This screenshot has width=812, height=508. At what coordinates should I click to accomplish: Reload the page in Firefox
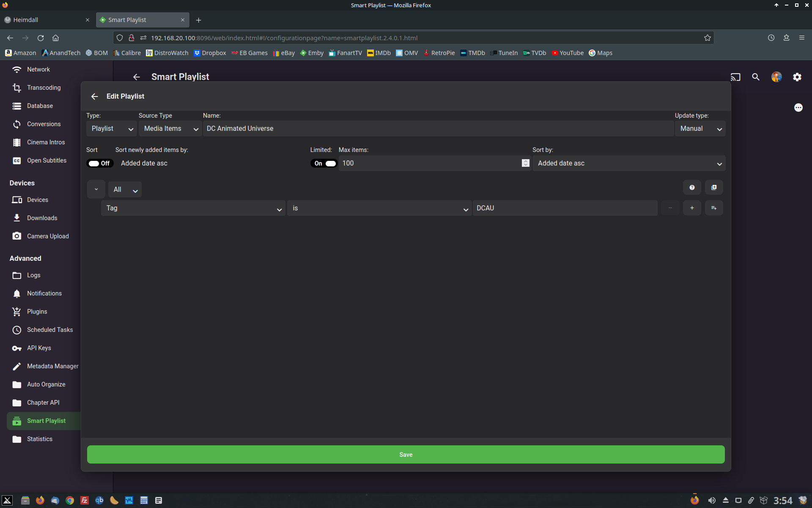41,38
